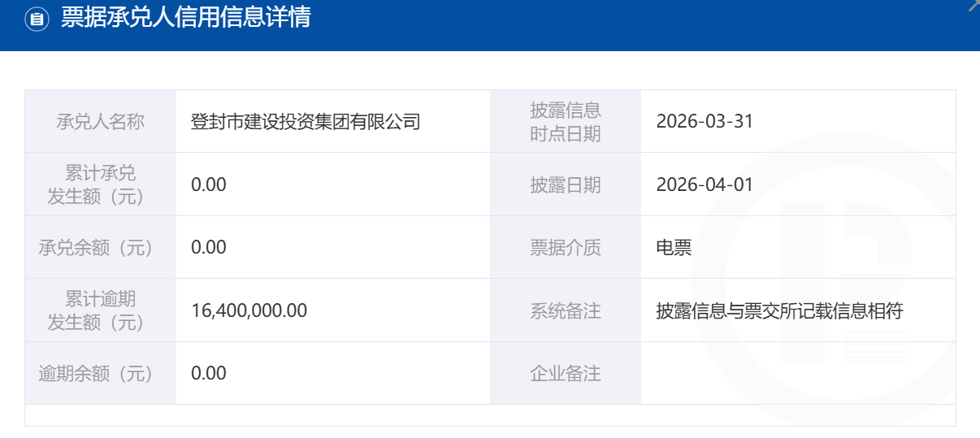Click the system remark 披露信息与票交所记载信息相符
The height and width of the screenshot is (438, 980).
pyautogui.click(x=779, y=310)
